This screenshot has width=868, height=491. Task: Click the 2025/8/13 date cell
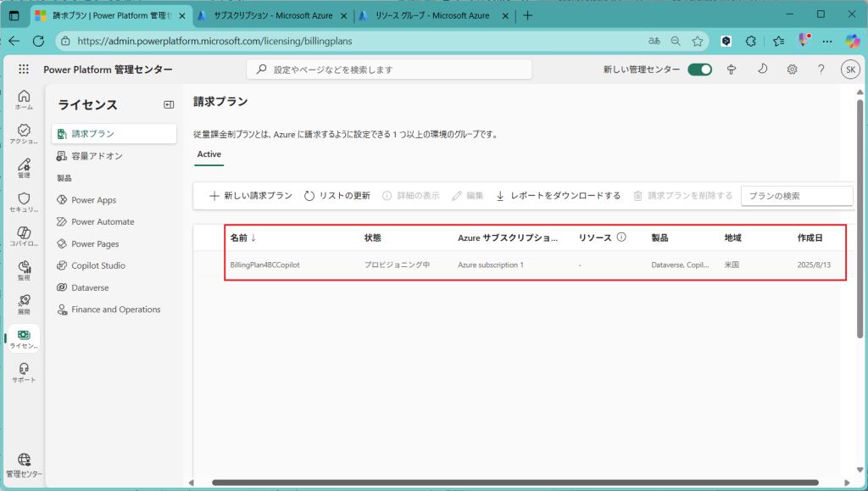coord(814,265)
